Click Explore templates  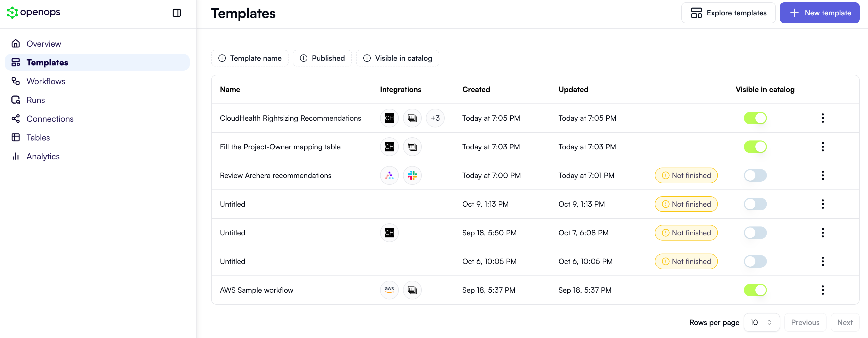tap(728, 13)
